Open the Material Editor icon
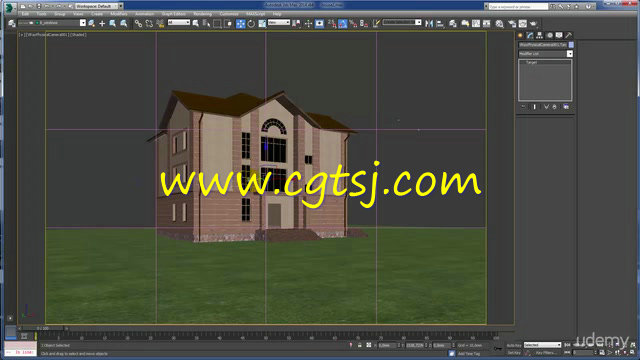Viewport: 640px width, 360px height. [x=499, y=24]
